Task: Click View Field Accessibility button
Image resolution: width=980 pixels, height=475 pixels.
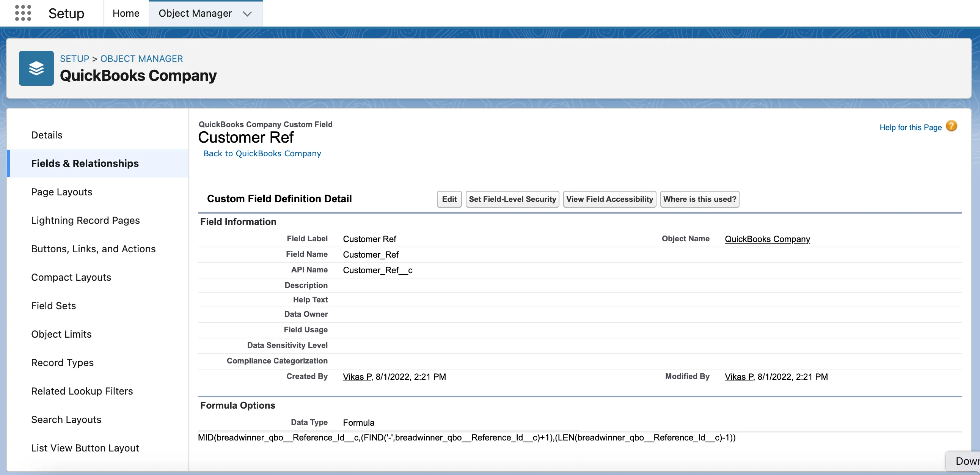Action: (x=609, y=199)
